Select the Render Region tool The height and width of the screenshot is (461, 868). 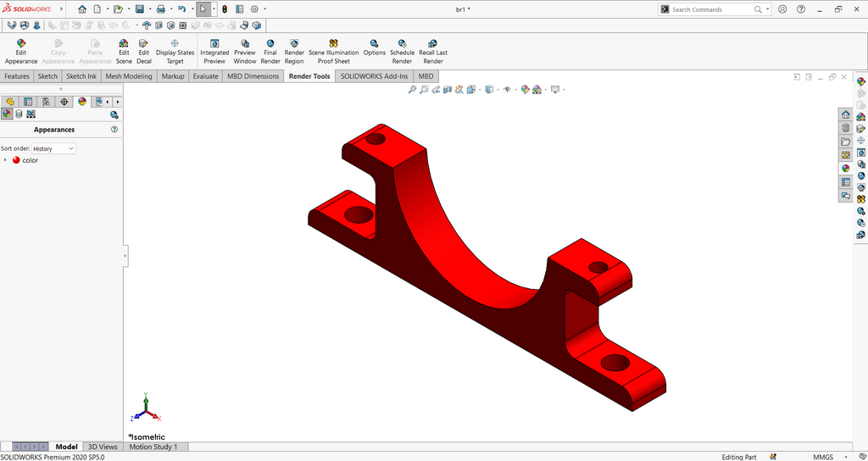(294, 52)
